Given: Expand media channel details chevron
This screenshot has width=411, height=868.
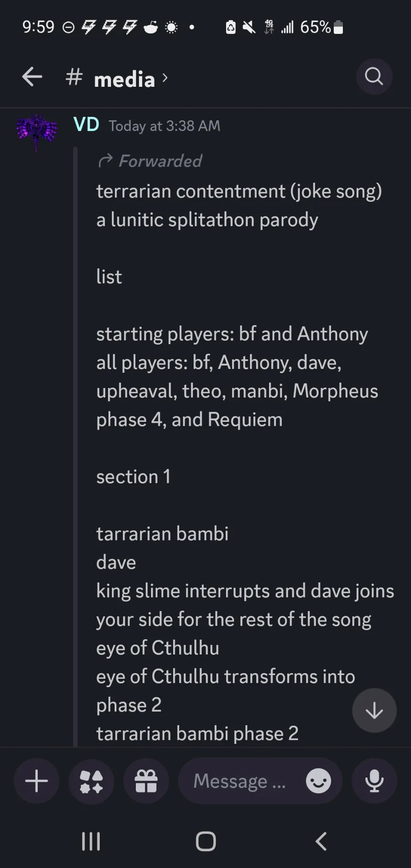Looking at the screenshot, I should [x=165, y=78].
